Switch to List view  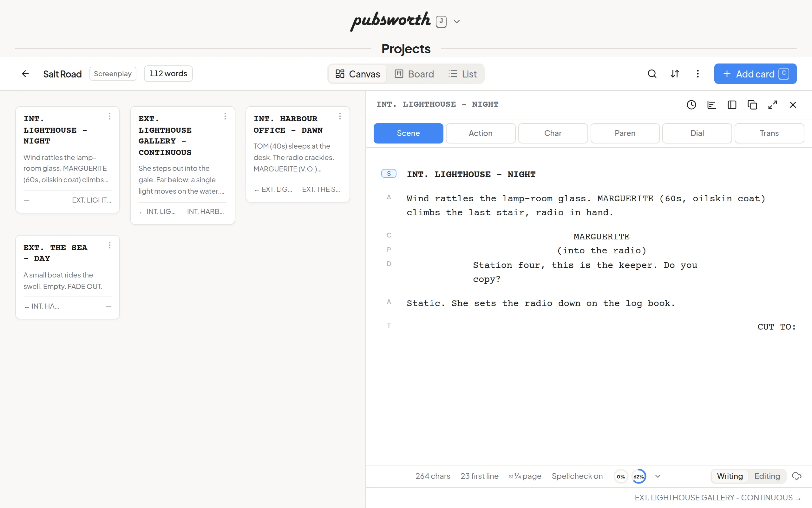coord(462,74)
